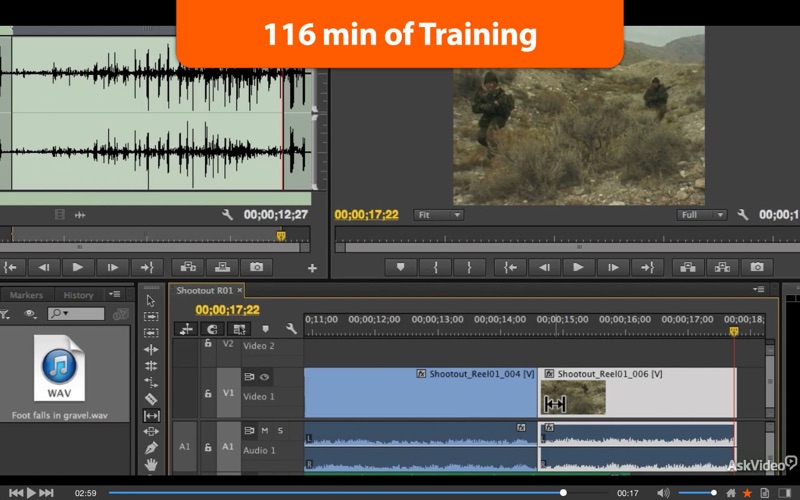Image resolution: width=800 pixels, height=500 pixels.
Task: Switch to the Markers tab
Action: [x=26, y=295]
